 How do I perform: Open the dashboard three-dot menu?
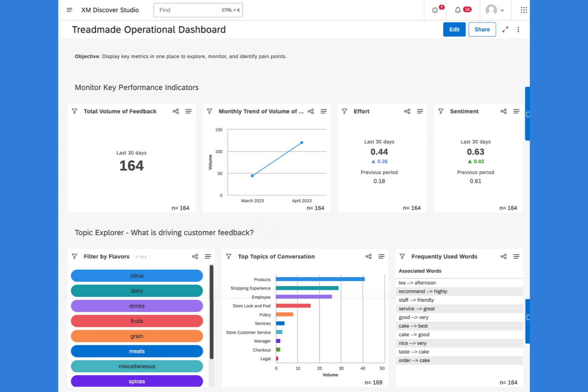click(x=518, y=29)
